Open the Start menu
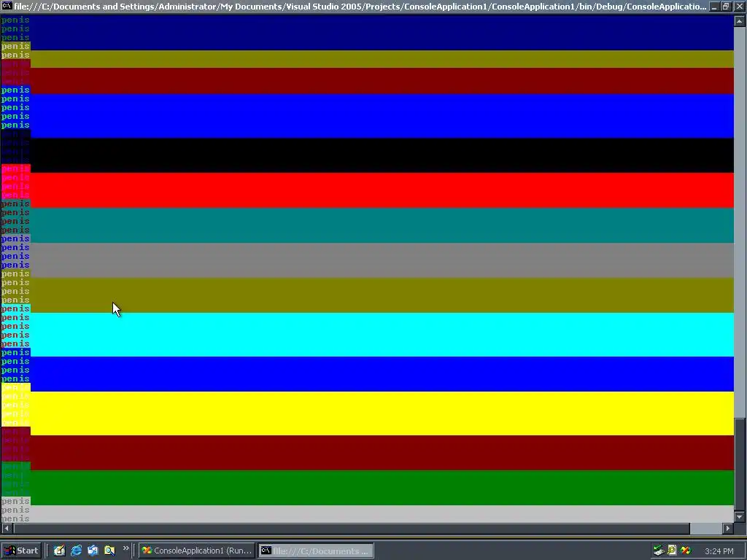This screenshot has height=560, width=747. [21, 551]
